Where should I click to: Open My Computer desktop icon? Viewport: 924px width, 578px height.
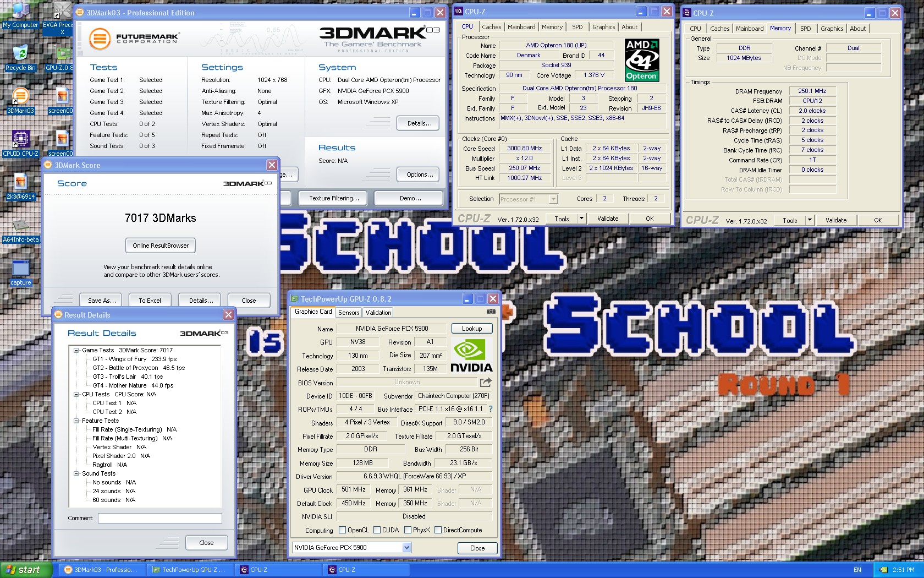(x=20, y=14)
